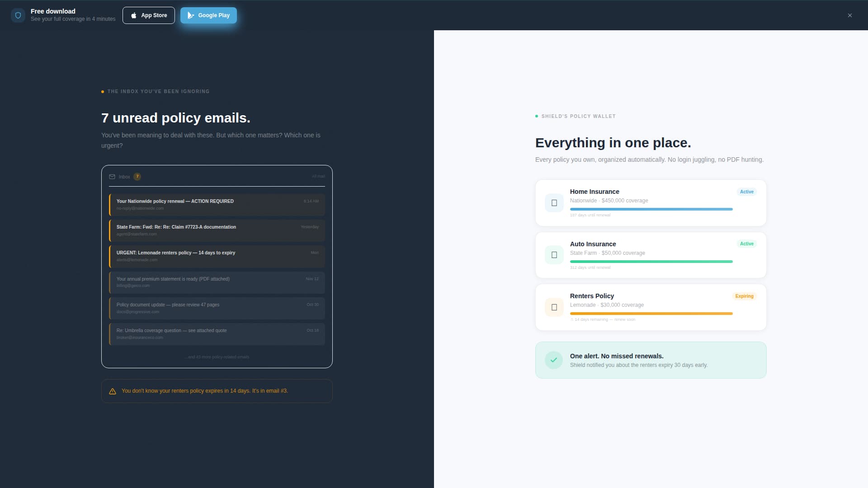Click the Shield app logo top left
This screenshot has height=488, width=868.
(x=18, y=15)
